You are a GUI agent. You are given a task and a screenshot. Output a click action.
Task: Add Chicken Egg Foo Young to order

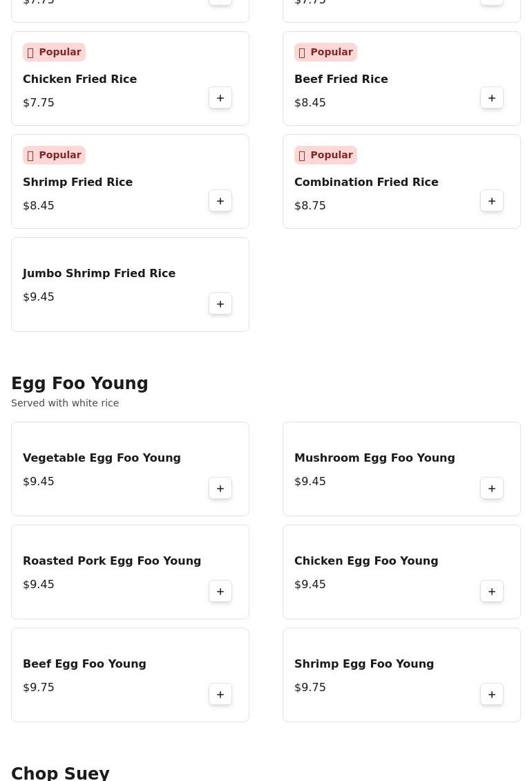[492, 592]
